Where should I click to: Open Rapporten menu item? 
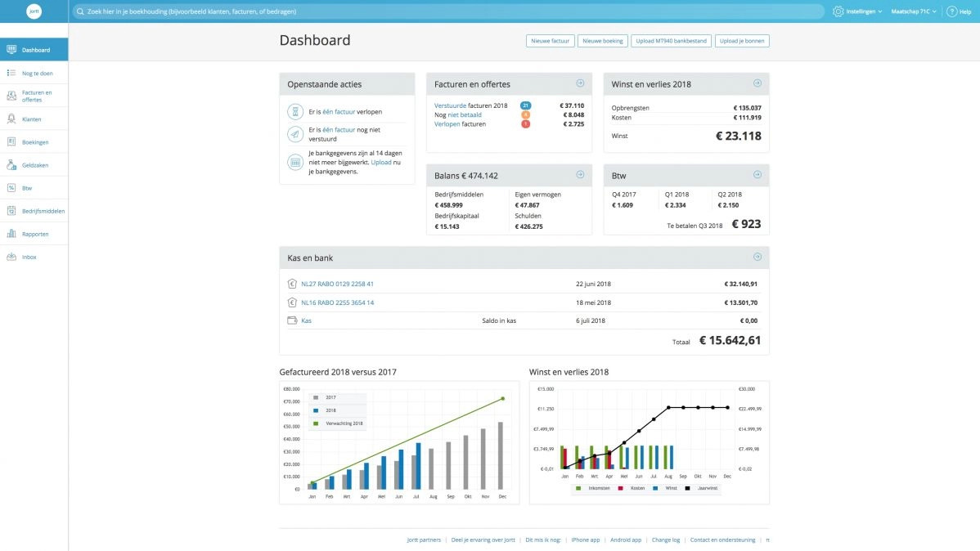tap(34, 234)
